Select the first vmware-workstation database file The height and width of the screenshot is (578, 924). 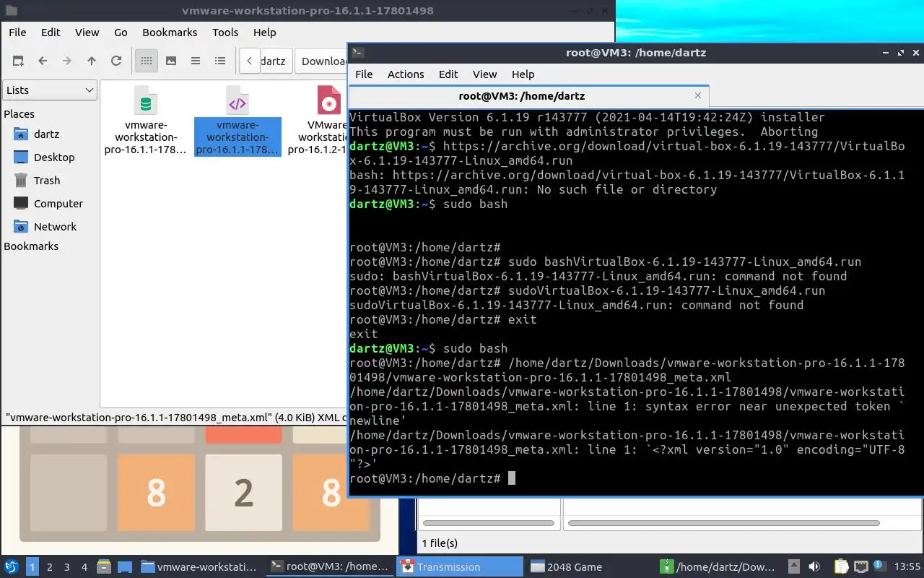pyautogui.click(x=146, y=121)
